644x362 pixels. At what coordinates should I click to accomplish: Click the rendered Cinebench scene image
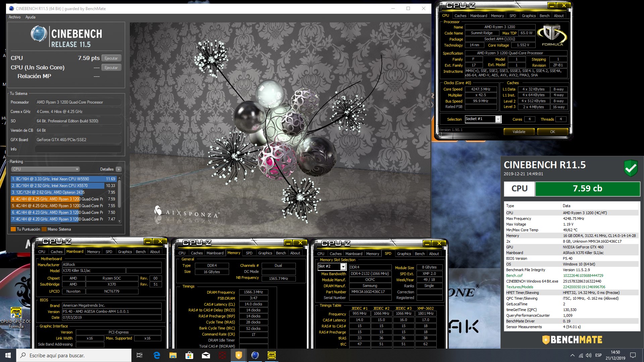tap(280, 129)
